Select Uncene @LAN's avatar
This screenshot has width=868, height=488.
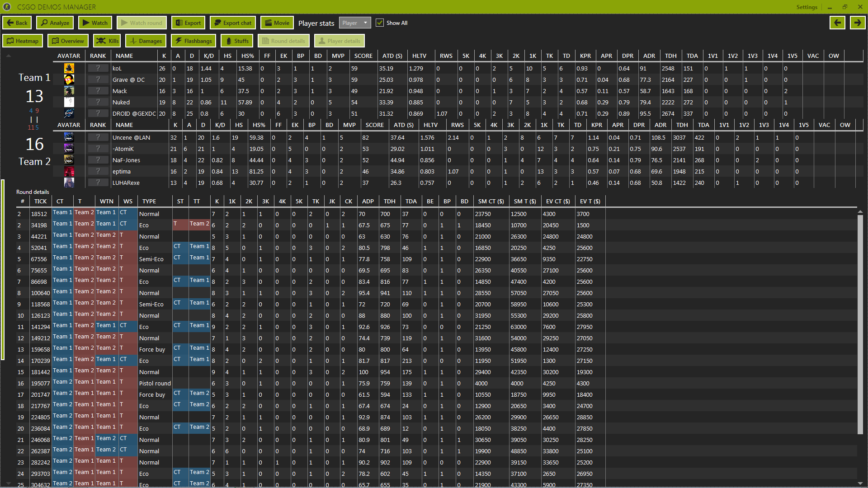69,137
